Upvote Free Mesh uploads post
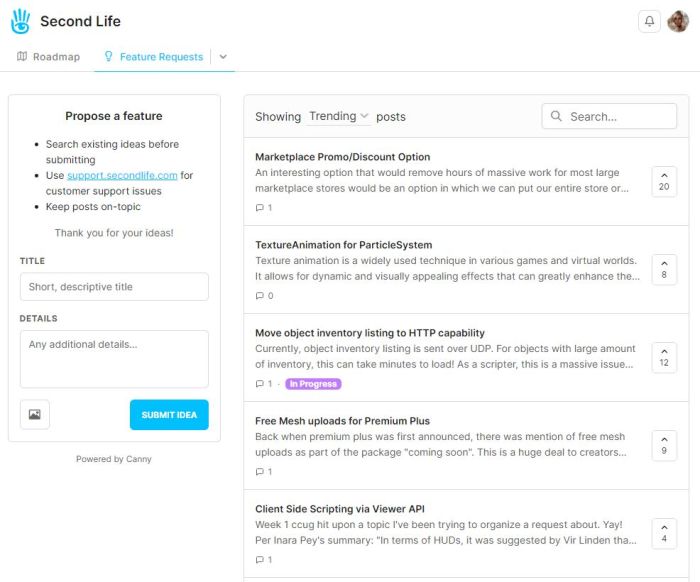Screen dimensions: 700x582 [664, 445]
